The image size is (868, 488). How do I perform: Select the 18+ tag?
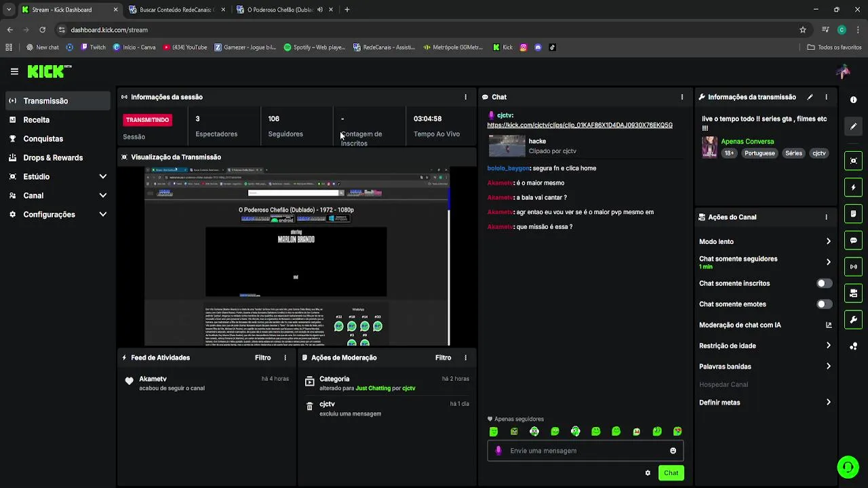point(729,153)
